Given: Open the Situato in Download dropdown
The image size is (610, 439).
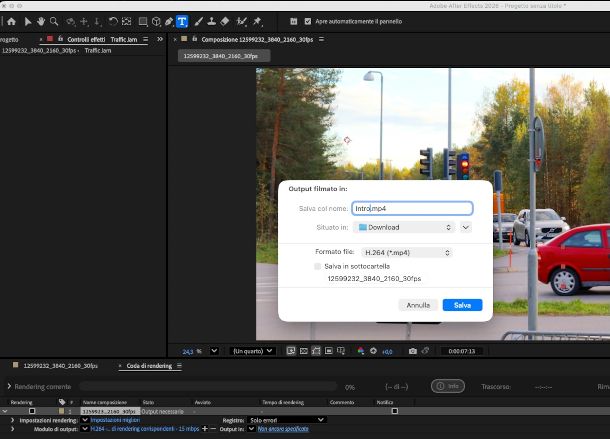Looking at the screenshot, I should [x=404, y=227].
